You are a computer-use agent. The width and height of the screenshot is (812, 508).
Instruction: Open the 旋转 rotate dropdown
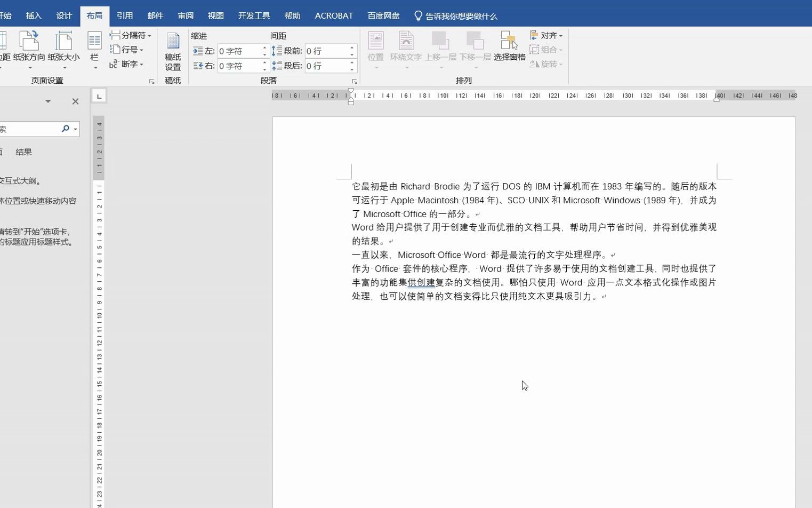[x=546, y=64]
